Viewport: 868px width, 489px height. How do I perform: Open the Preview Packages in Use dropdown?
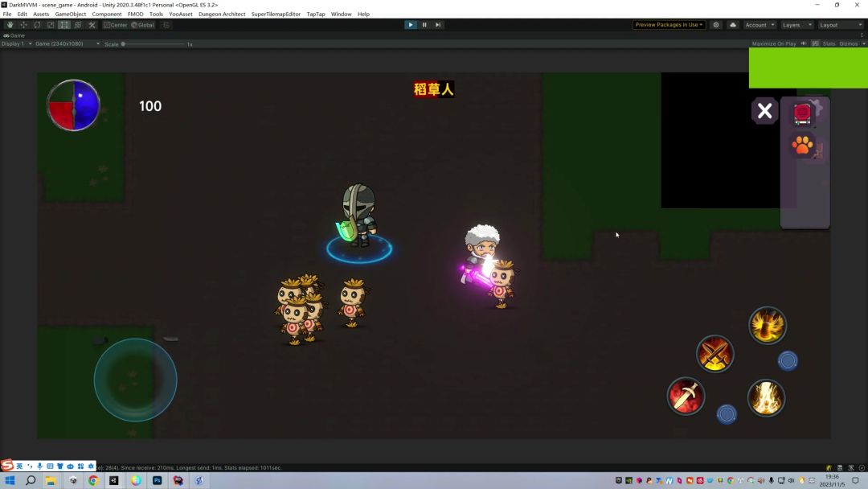coord(669,25)
